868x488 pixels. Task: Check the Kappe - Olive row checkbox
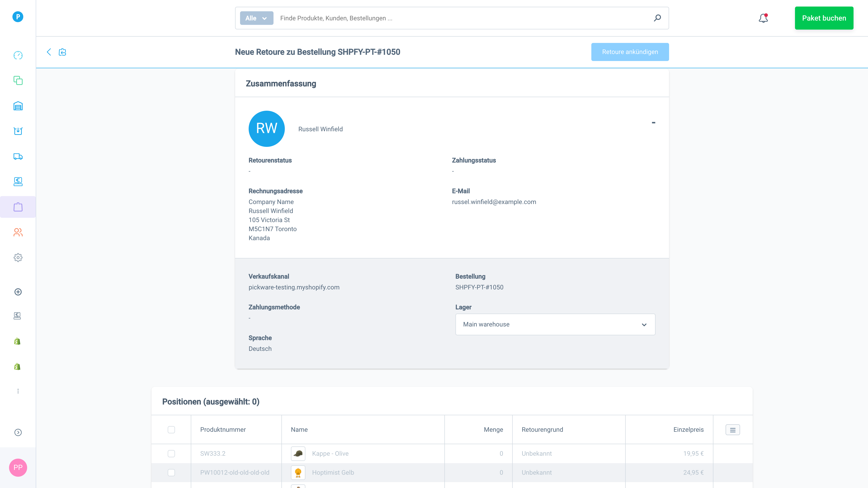tap(171, 454)
